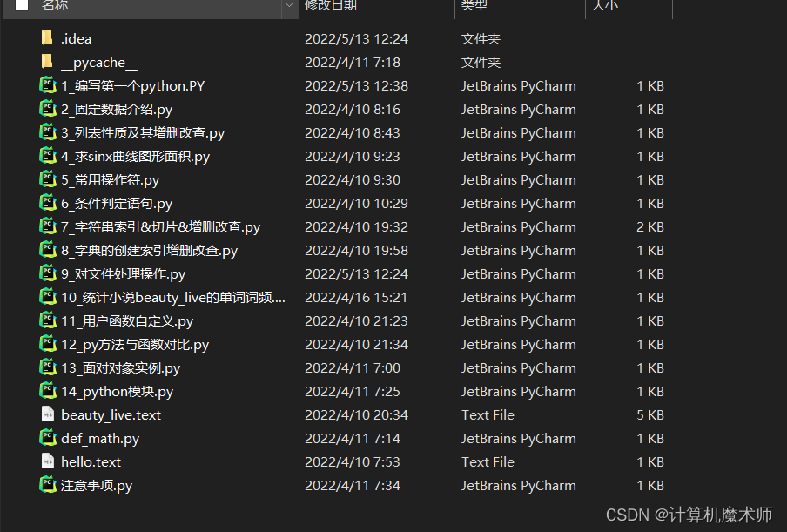Select file name 13_面对对象实例.py

(x=120, y=368)
